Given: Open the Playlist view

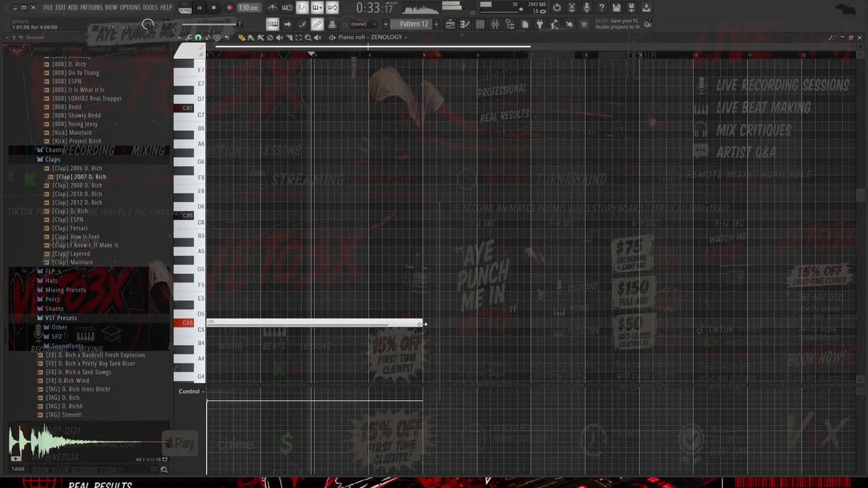Looking at the screenshot, I should (x=450, y=24).
